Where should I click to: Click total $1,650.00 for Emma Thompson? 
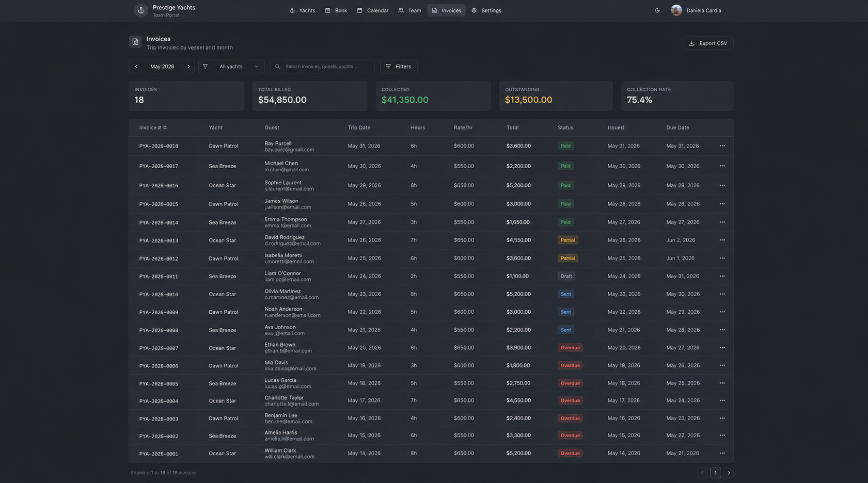click(x=518, y=222)
